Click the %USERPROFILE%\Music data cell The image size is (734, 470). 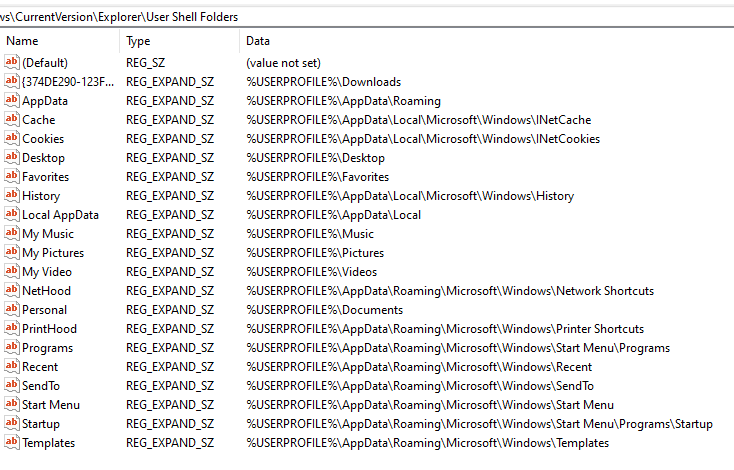310,234
